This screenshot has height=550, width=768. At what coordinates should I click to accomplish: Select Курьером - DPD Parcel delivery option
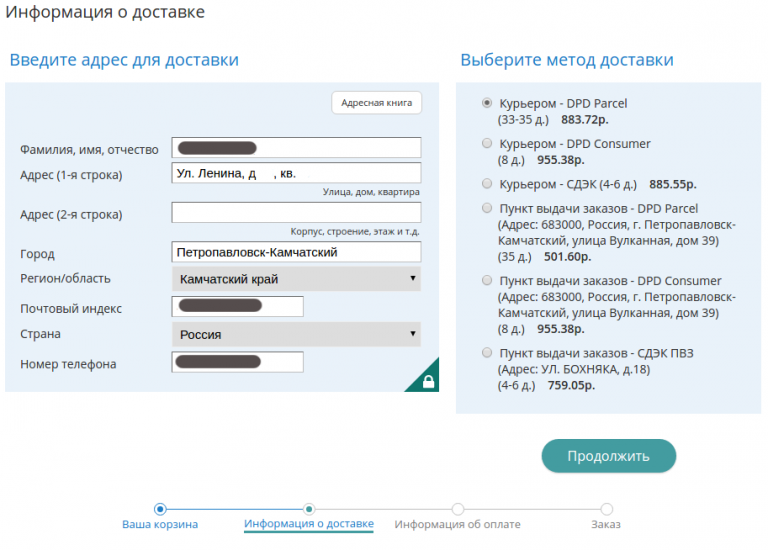point(487,103)
